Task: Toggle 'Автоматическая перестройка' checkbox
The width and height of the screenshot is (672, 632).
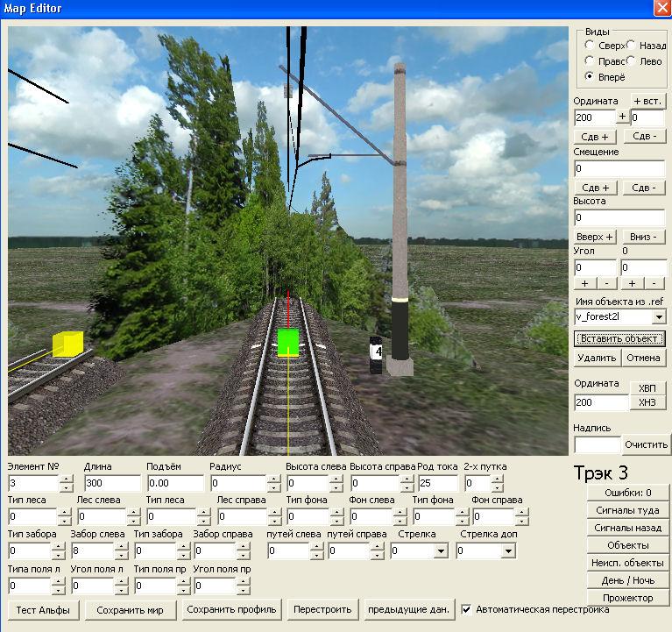Action: (467, 609)
